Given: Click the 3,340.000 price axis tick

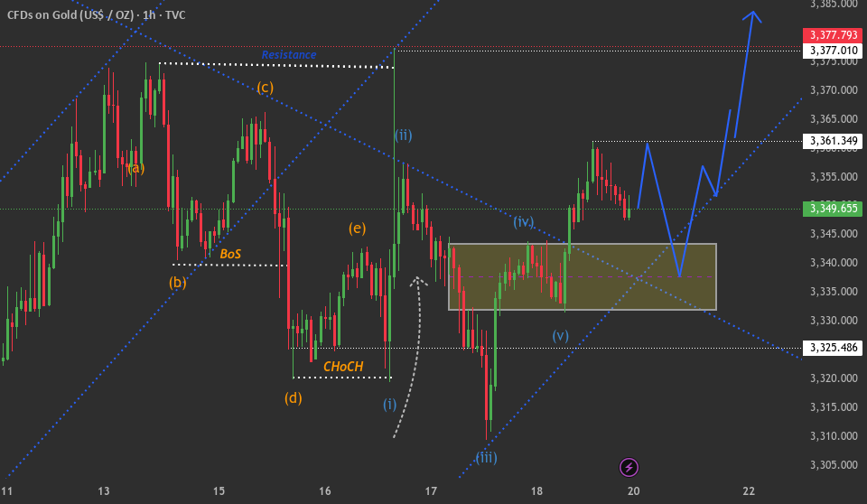Looking at the screenshot, I should (834, 262).
